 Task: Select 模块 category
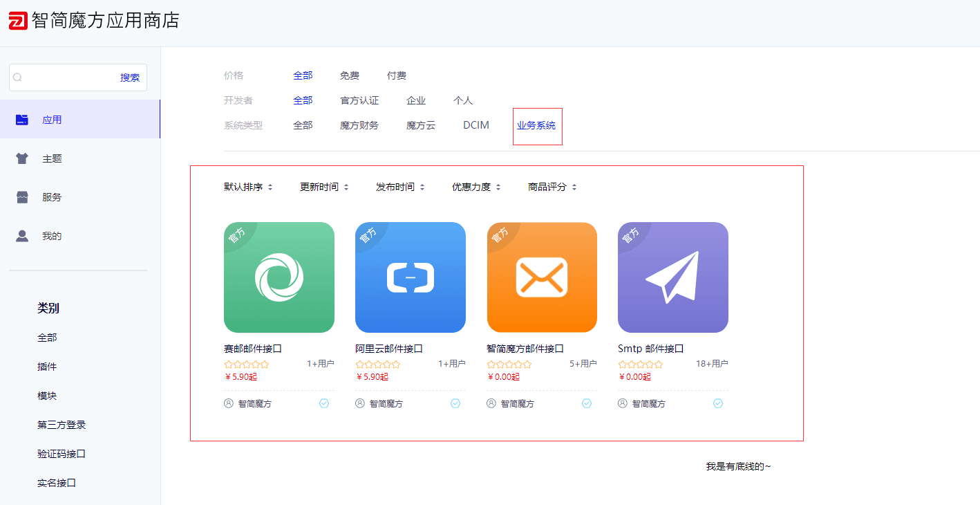point(47,396)
